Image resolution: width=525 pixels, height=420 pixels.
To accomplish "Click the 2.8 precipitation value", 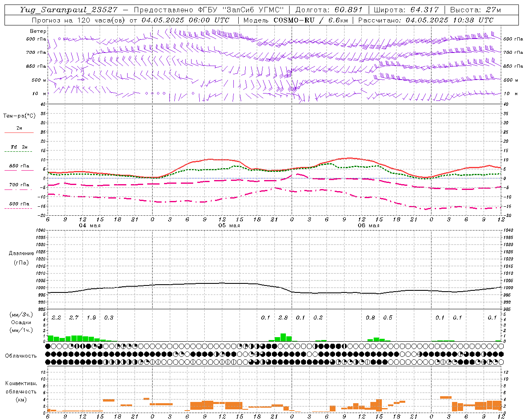I will [x=283, y=317].
